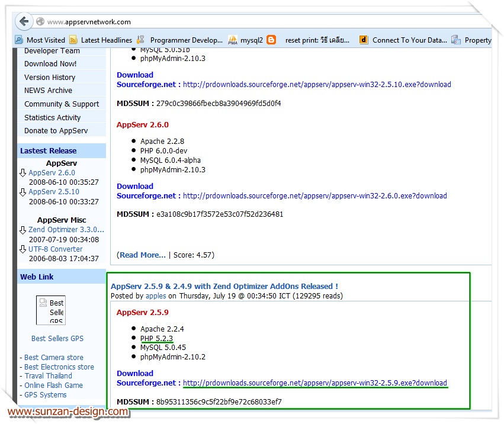This screenshot has height=424, width=504.
Task: Visit Best Electronics store link
Action: 59,367
